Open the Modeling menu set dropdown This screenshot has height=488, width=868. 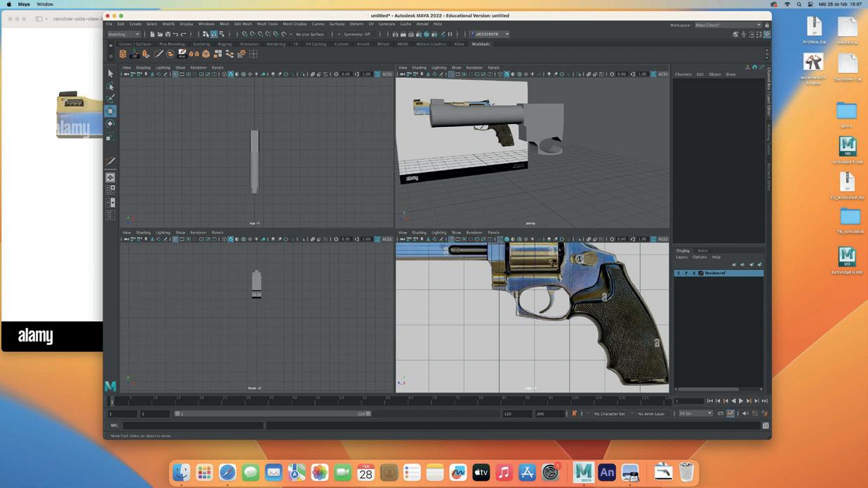tap(124, 34)
